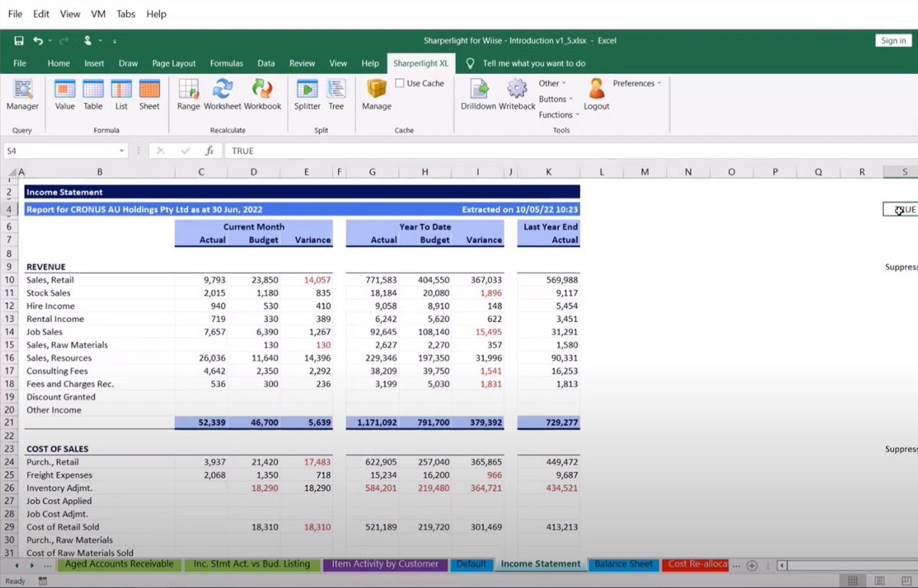Open the Name Box dropdown arrow
Image resolution: width=918 pixels, height=588 pixels.
tap(122, 151)
